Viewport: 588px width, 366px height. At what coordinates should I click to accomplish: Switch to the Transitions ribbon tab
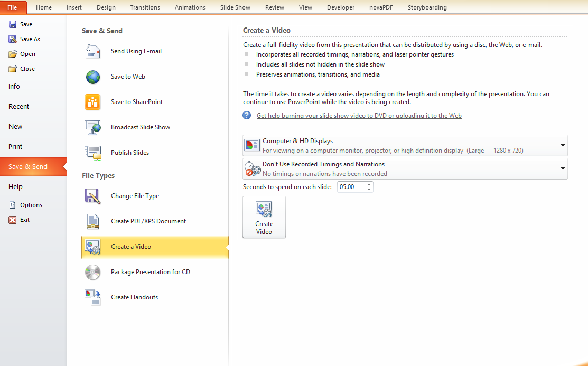coord(145,7)
